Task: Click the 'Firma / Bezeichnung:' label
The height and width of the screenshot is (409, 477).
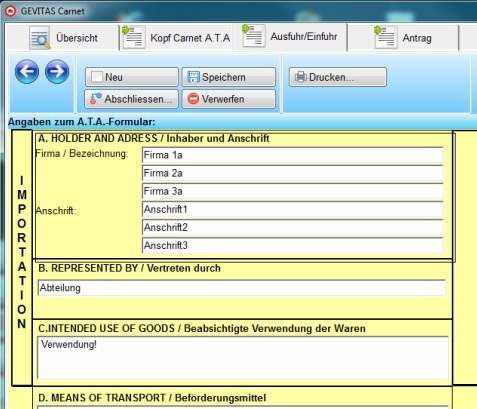Action: click(x=82, y=154)
